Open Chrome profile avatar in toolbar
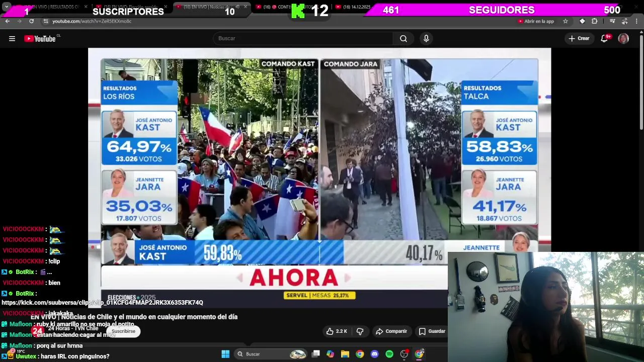Image resolution: width=644 pixels, height=362 pixels. pyautogui.click(x=624, y=21)
